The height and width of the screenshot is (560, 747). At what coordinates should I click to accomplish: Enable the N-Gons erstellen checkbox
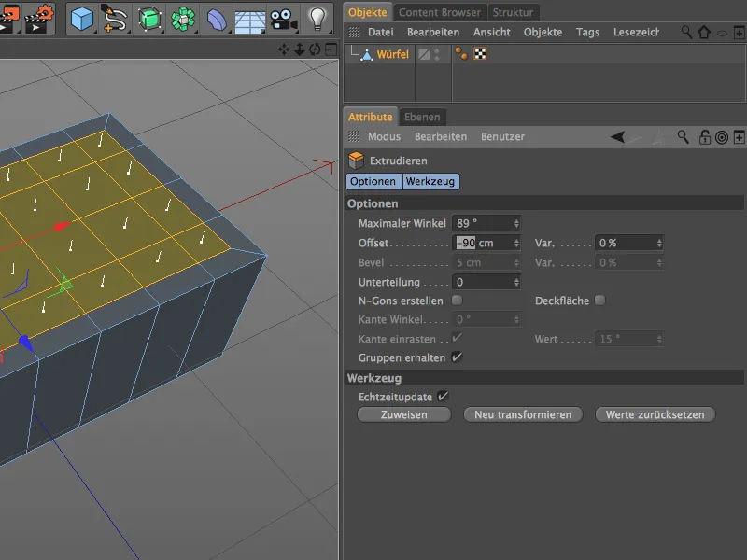click(x=457, y=301)
